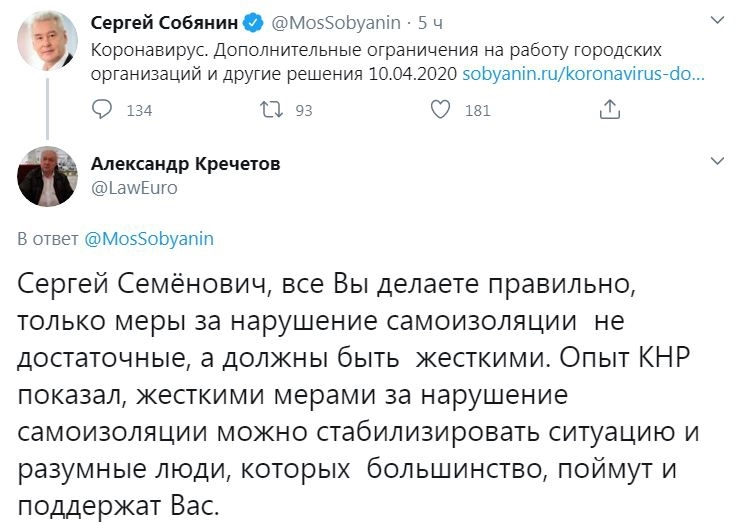The height and width of the screenshot is (530, 744).
Task: Click the blue verified badge
Action: point(255,22)
